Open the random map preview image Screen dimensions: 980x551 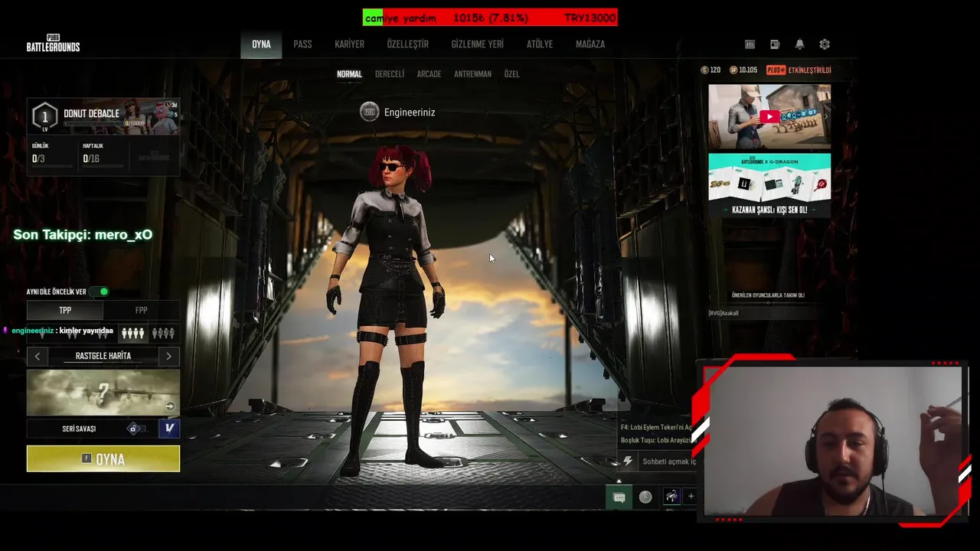pos(103,393)
